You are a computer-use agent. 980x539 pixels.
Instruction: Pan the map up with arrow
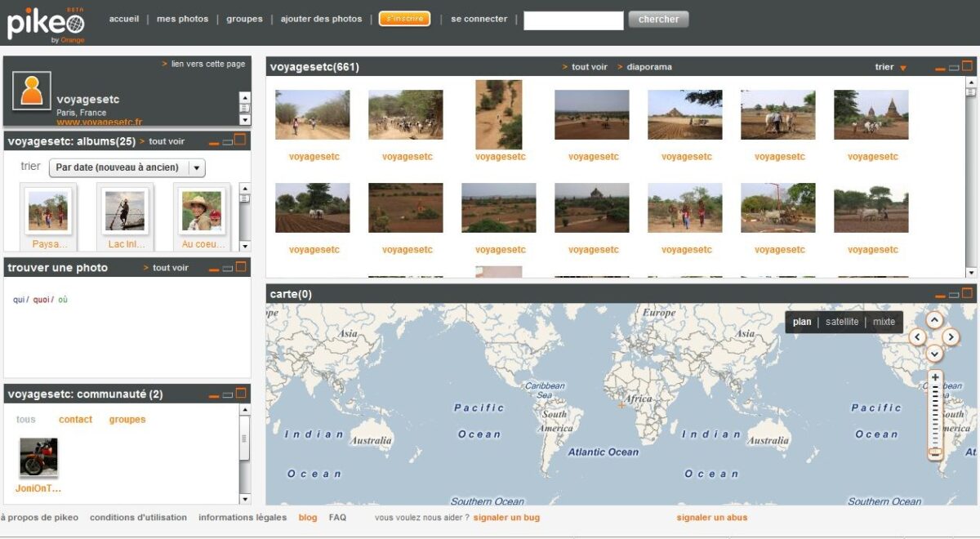coord(934,320)
